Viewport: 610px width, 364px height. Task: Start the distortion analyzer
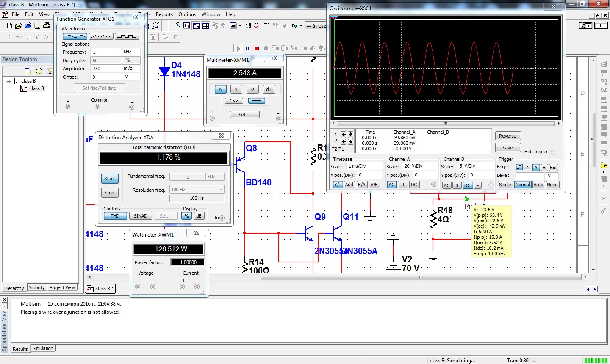109,179
